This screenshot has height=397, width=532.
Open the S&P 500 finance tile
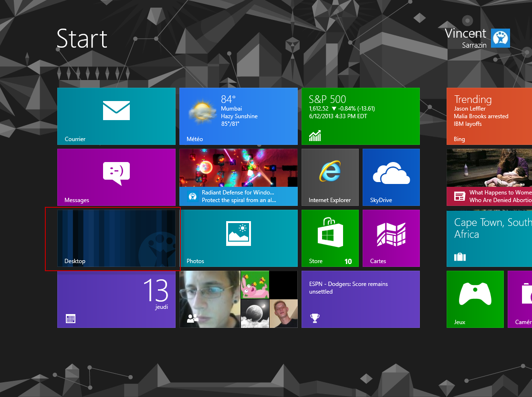(x=360, y=116)
